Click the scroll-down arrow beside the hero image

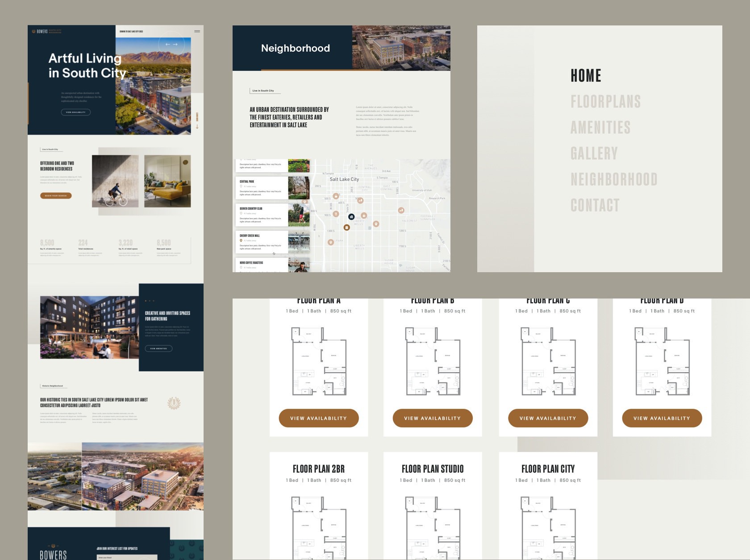[197, 126]
